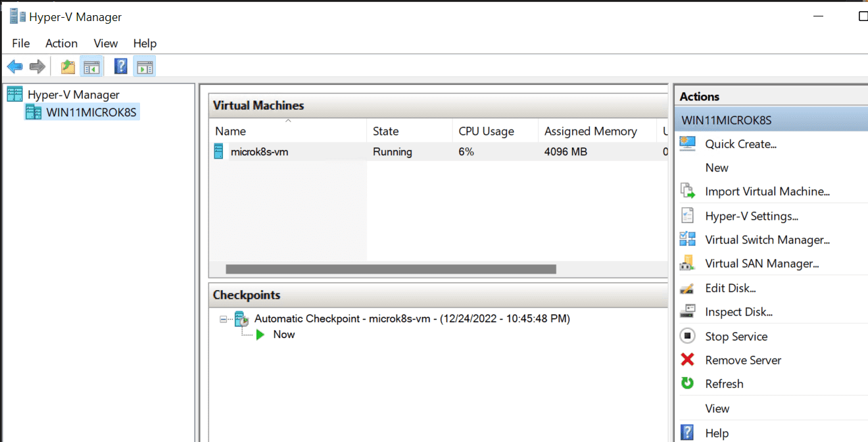
Task: Click the Hyper-V Manager title bar icon
Action: click(17, 16)
